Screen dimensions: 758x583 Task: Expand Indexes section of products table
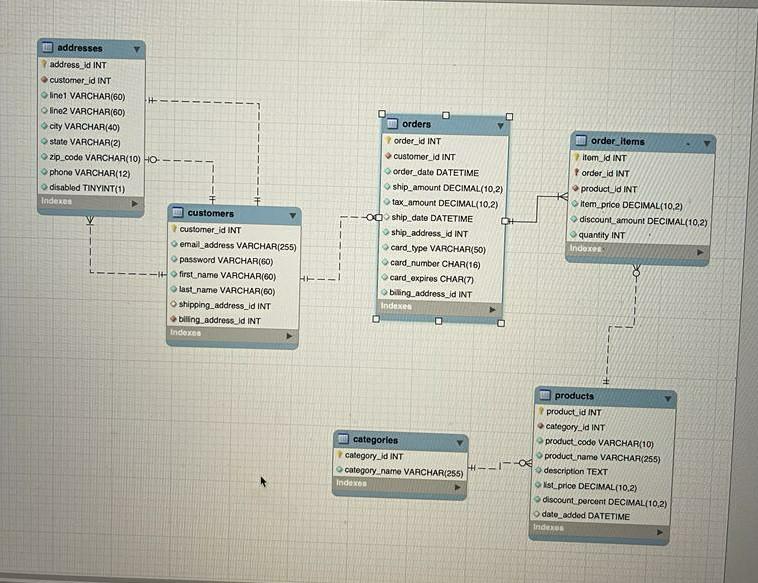pyautogui.click(x=660, y=532)
